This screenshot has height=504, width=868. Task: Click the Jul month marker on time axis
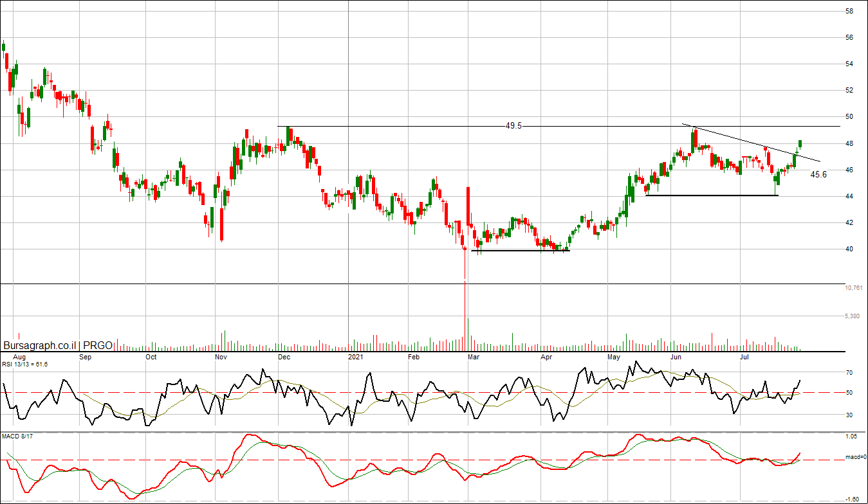click(746, 356)
